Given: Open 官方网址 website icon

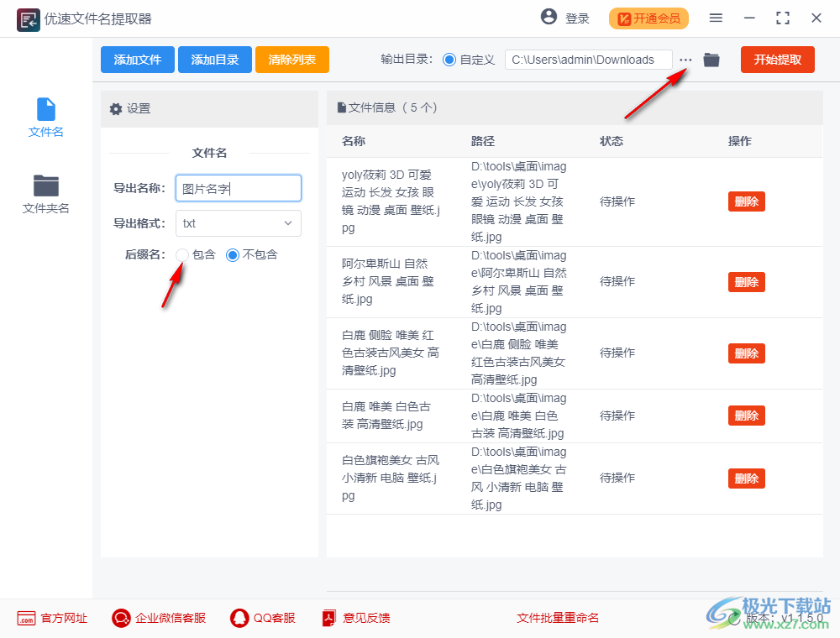Looking at the screenshot, I should [26, 619].
